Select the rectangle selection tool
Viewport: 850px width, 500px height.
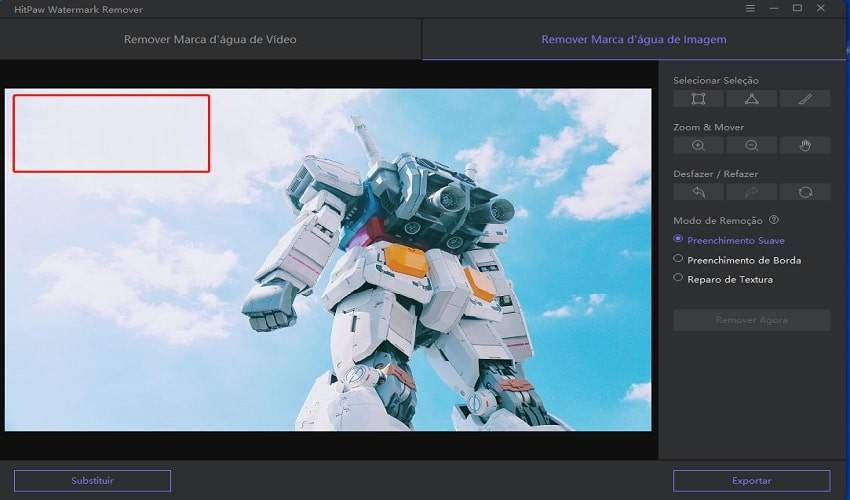click(698, 98)
